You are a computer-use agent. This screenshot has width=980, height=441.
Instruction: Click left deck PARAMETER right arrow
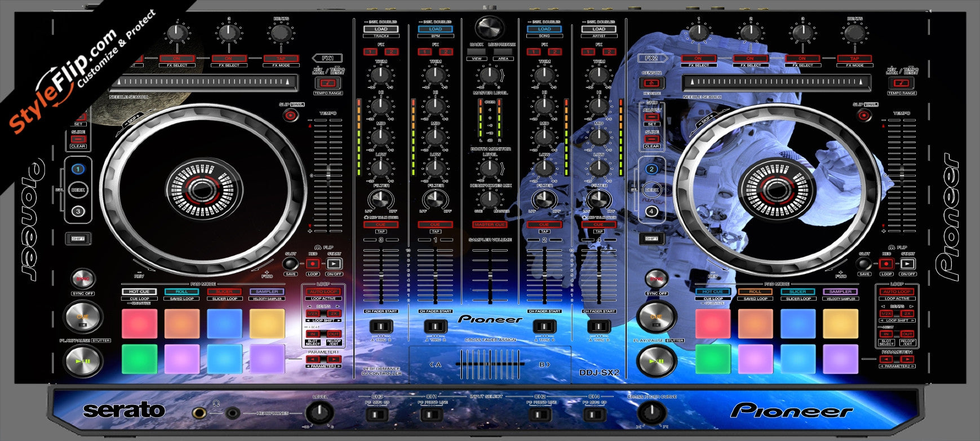pos(334,359)
